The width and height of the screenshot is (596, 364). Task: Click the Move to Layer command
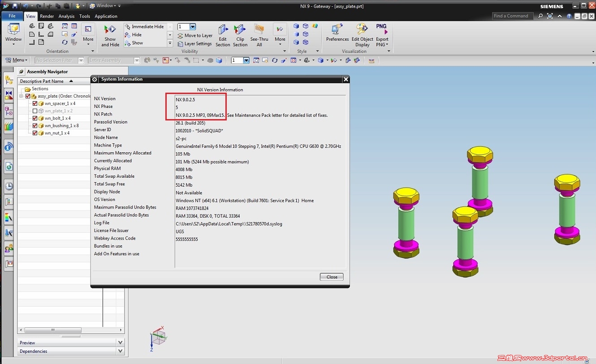195,35
